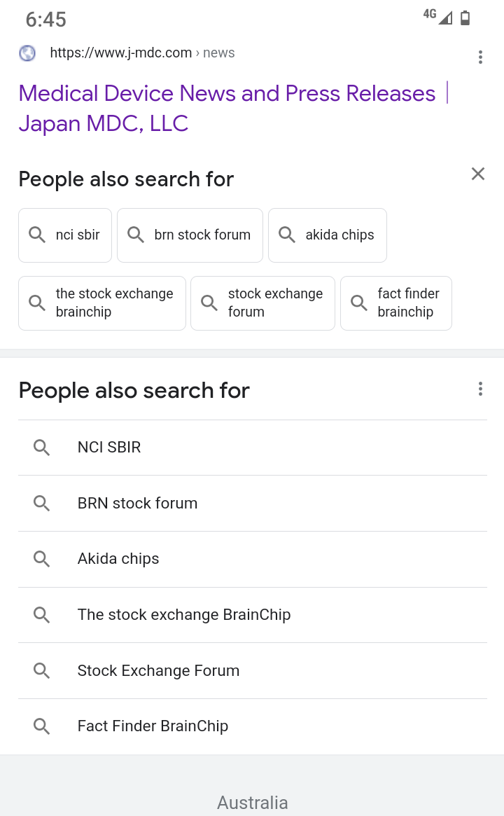Open options menu for People also search for list
The height and width of the screenshot is (816, 504).
tap(480, 389)
